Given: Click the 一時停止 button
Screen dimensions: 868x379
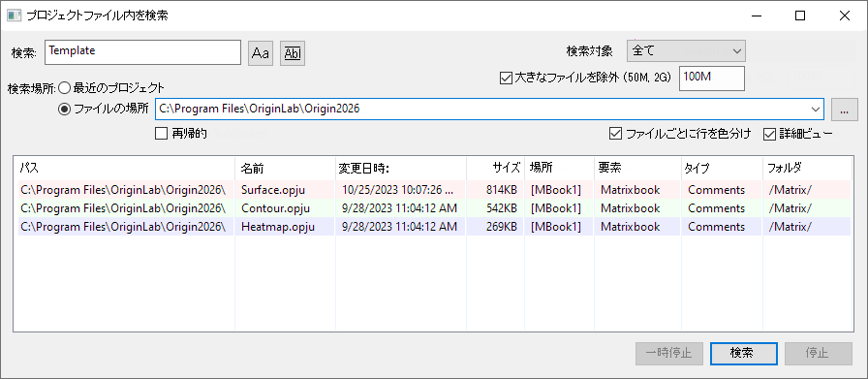Looking at the screenshot, I should point(669,353).
